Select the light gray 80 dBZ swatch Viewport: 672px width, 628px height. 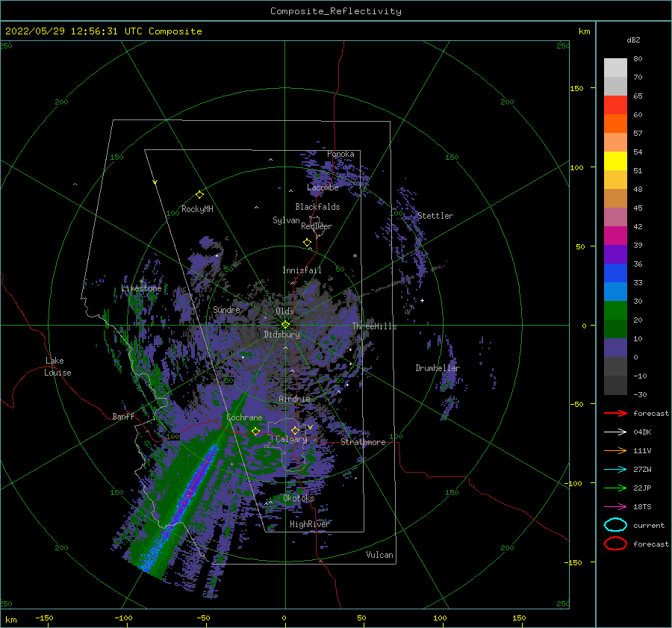(x=615, y=68)
